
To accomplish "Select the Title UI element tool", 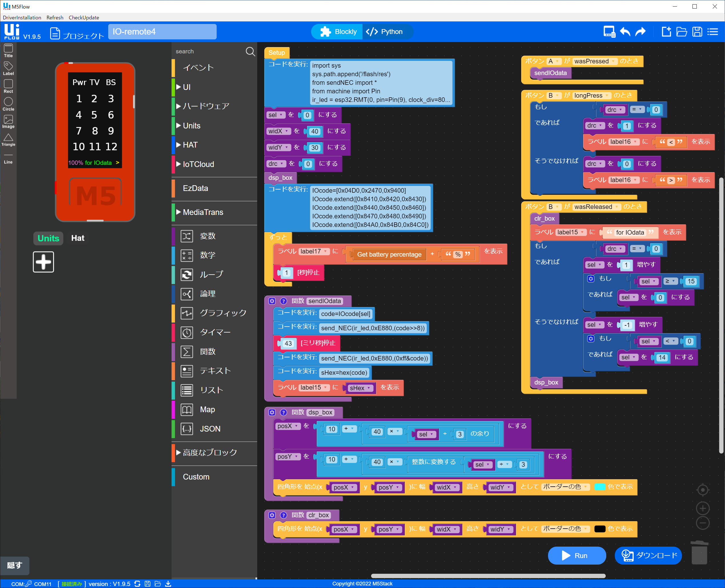I will pyautogui.click(x=8, y=51).
